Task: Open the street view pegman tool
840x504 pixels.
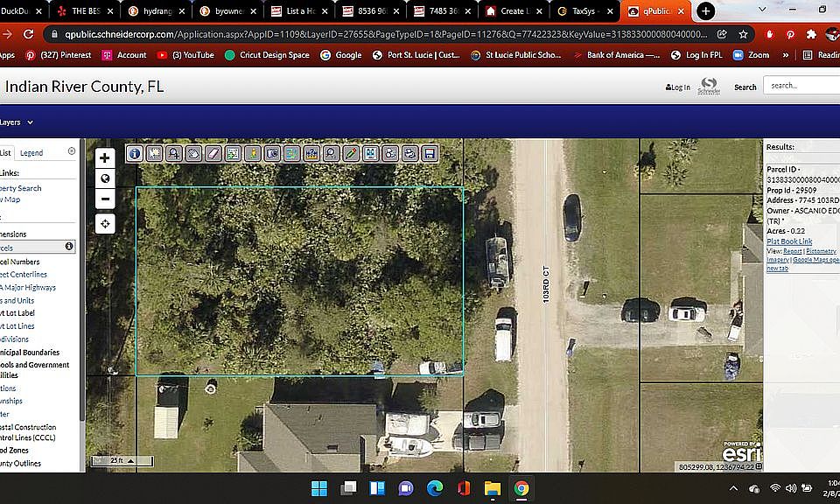Action: point(252,154)
